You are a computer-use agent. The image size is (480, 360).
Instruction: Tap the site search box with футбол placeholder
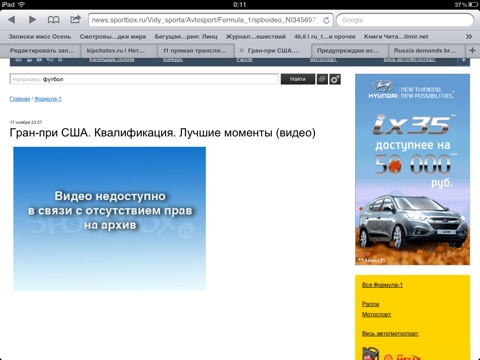144,79
